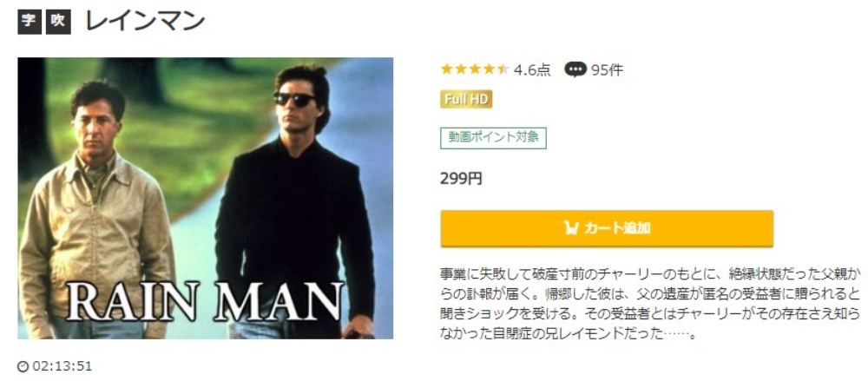Click the 02:13:51 runtime text
Screen dimensions: 868x381
pos(62,366)
